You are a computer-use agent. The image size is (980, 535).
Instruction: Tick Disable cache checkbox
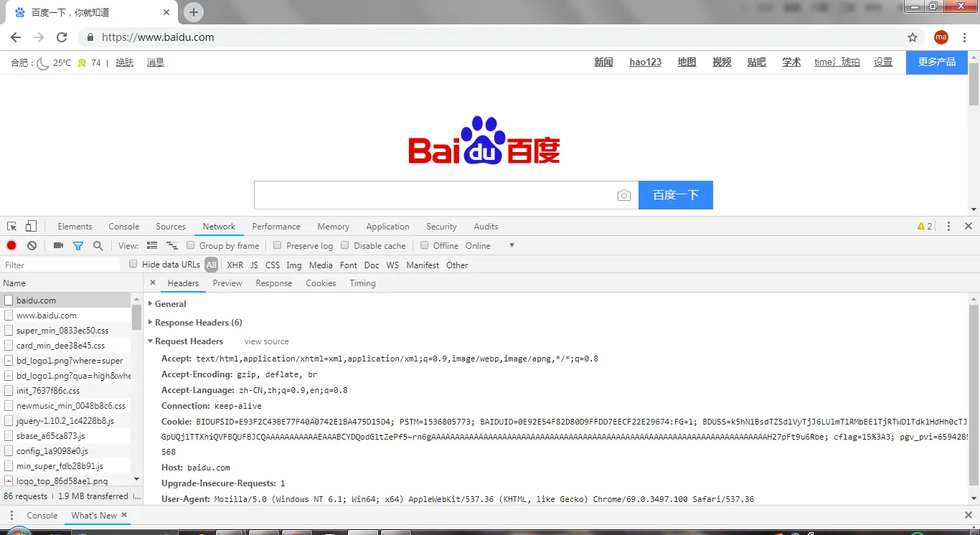pos(345,245)
